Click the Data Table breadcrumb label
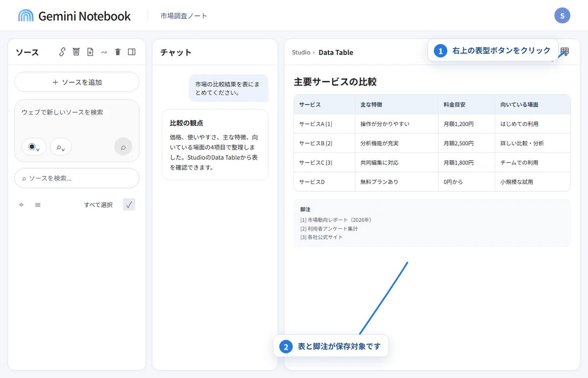This screenshot has width=588, height=378. pyautogui.click(x=336, y=52)
